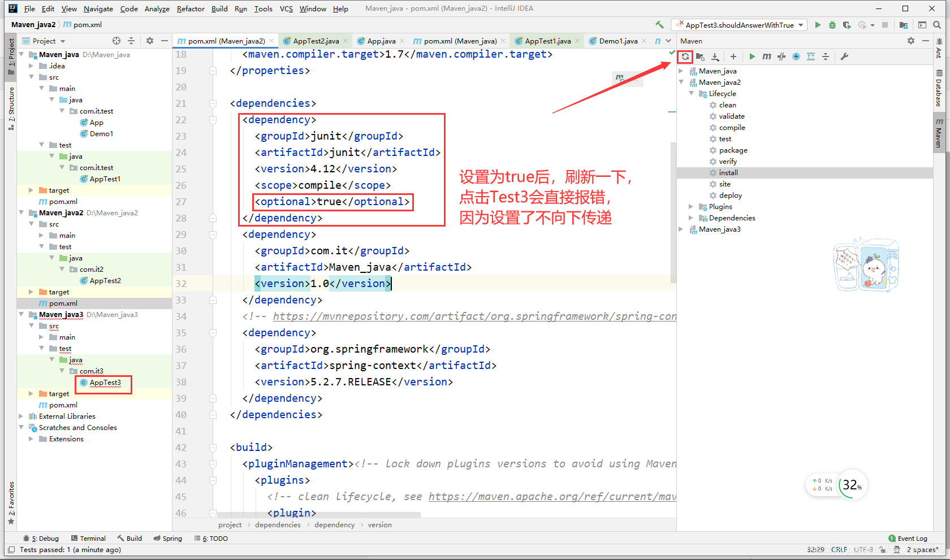This screenshot has width=950, height=560.
Task: Open Build tool window button
Action: 129,539
